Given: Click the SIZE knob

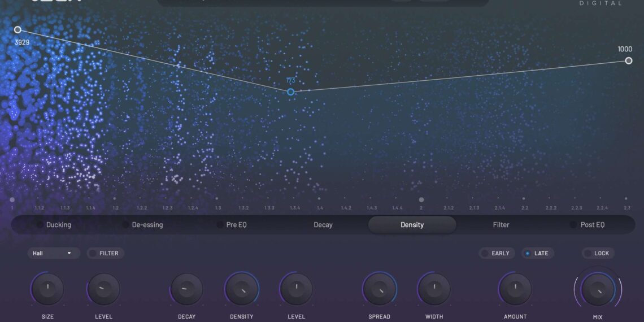Looking at the screenshot, I should pos(48,289).
